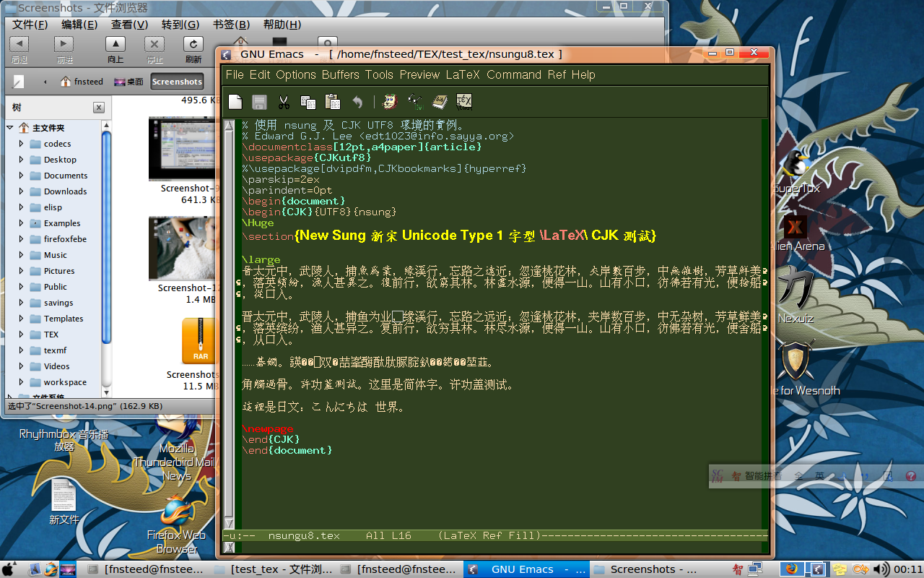Open the Emacs Edit menu
Screen dimensions: 924x578
[260, 74]
